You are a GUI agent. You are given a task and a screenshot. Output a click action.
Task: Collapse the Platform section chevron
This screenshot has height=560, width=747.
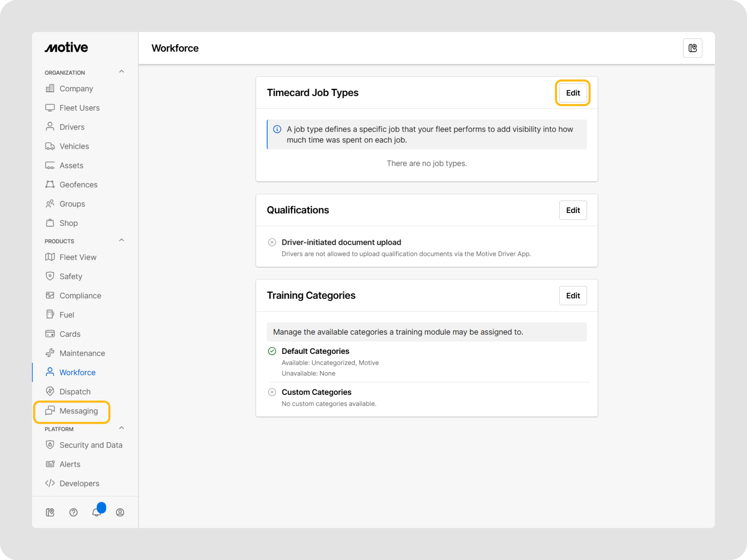tap(122, 428)
